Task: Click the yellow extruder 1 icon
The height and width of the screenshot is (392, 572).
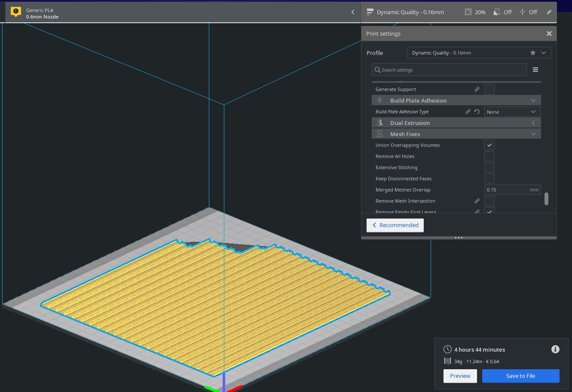Action: coord(16,12)
